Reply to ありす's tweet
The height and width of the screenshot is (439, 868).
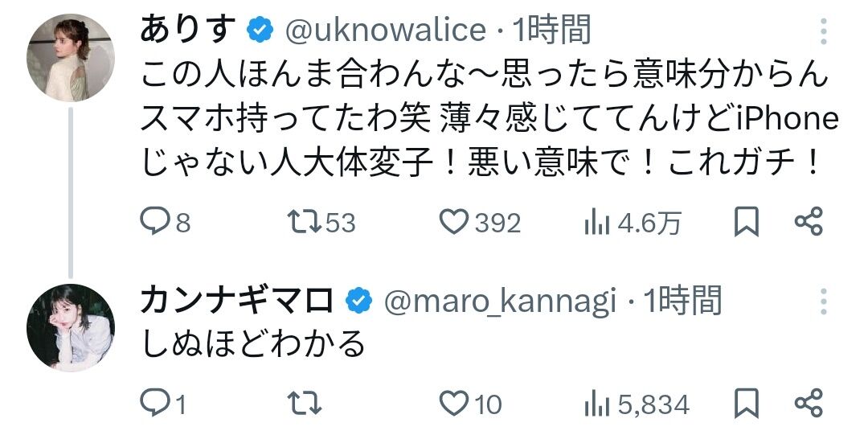point(155,222)
